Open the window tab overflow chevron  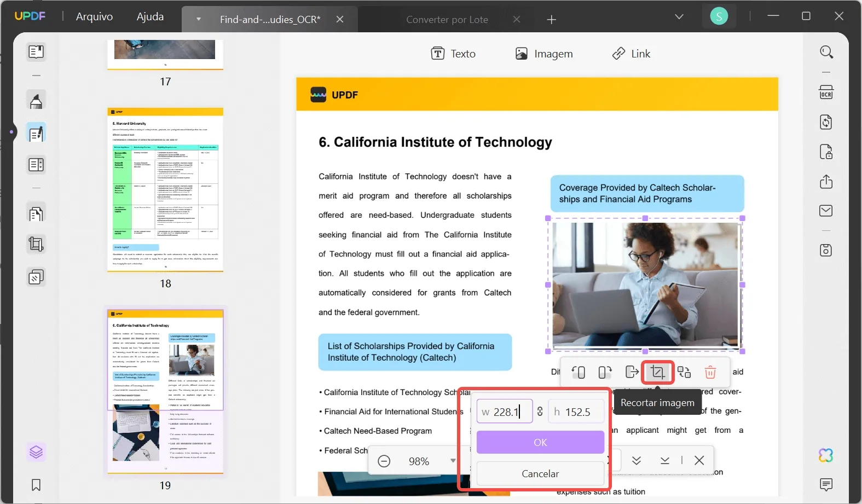coord(679,17)
